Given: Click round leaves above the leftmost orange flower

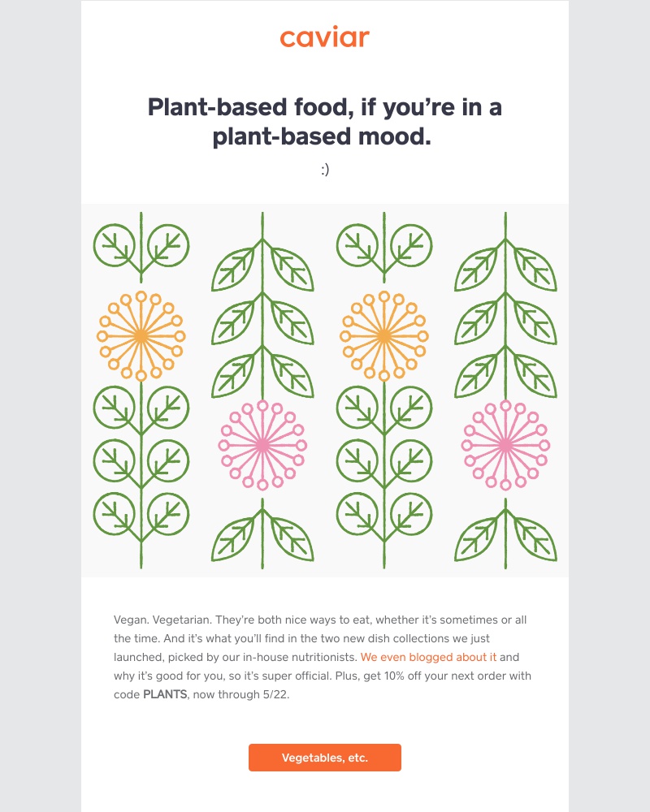Looking at the screenshot, I should click(x=141, y=244).
